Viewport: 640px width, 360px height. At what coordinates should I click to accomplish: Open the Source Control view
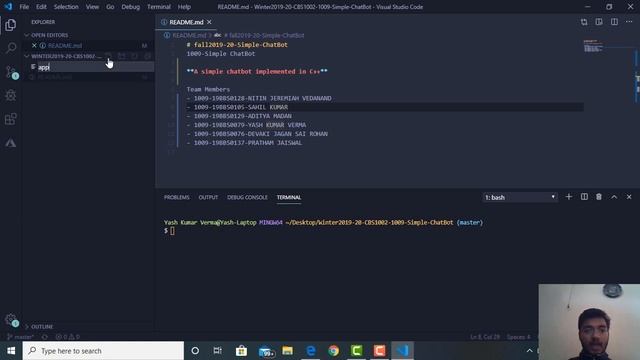point(11,72)
